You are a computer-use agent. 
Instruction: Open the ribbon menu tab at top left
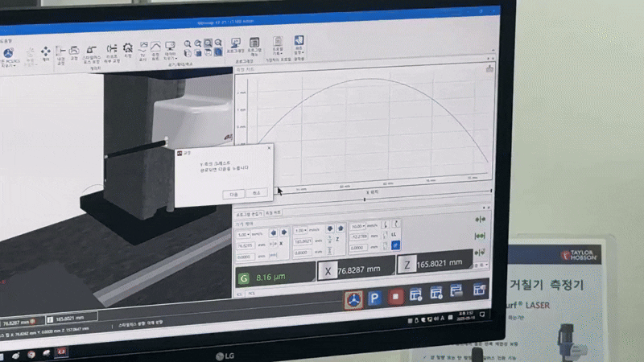coord(6,41)
